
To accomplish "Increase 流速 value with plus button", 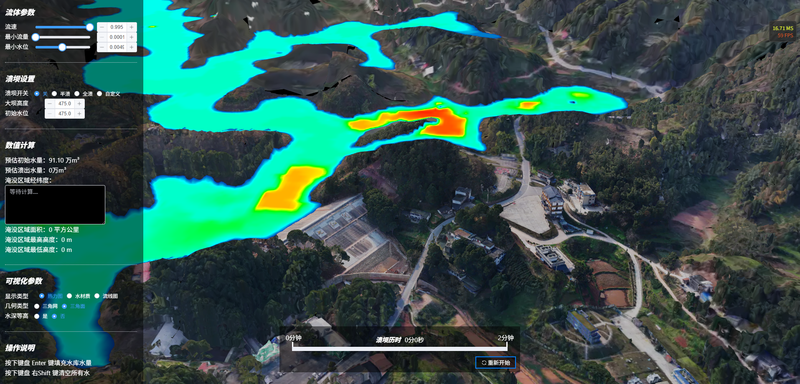I will pos(132,27).
